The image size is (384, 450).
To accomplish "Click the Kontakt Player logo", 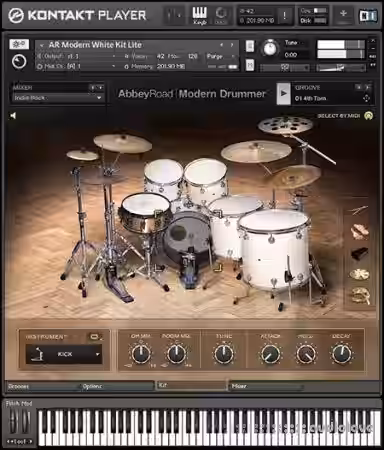I will tap(77, 15).
